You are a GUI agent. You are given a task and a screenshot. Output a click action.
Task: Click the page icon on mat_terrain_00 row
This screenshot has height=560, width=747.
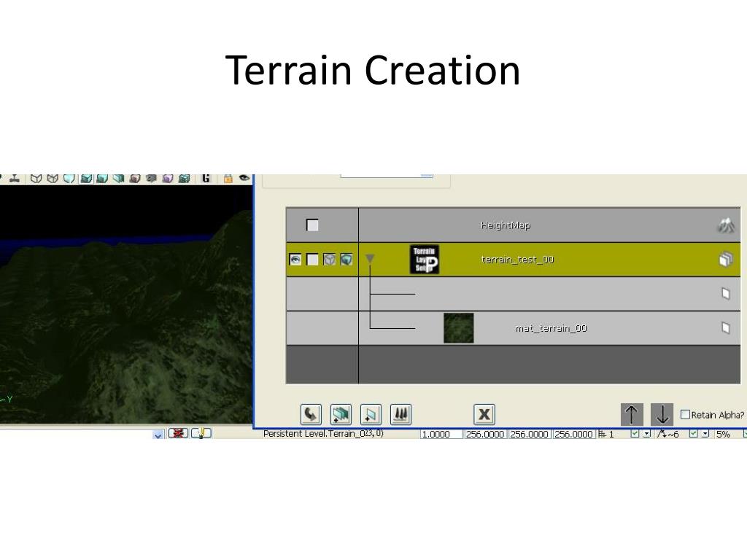pyautogui.click(x=726, y=328)
